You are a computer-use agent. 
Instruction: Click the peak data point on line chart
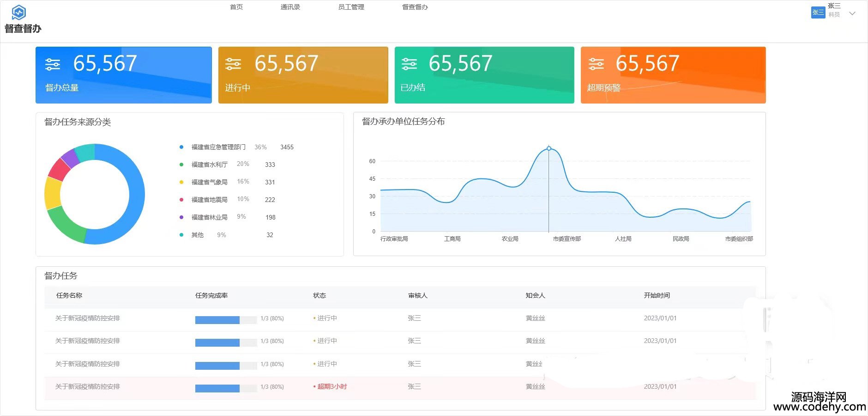point(549,148)
